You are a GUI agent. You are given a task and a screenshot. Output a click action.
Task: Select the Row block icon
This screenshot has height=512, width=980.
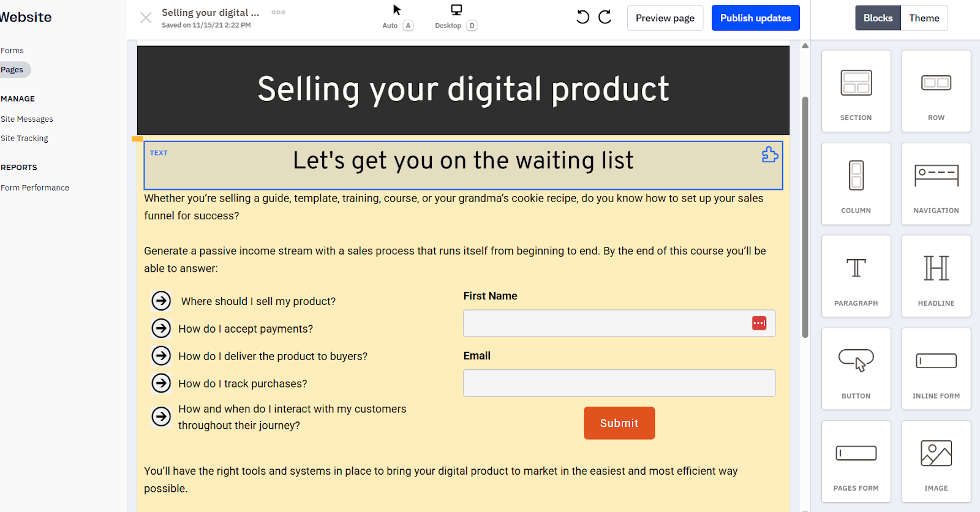pos(935,91)
